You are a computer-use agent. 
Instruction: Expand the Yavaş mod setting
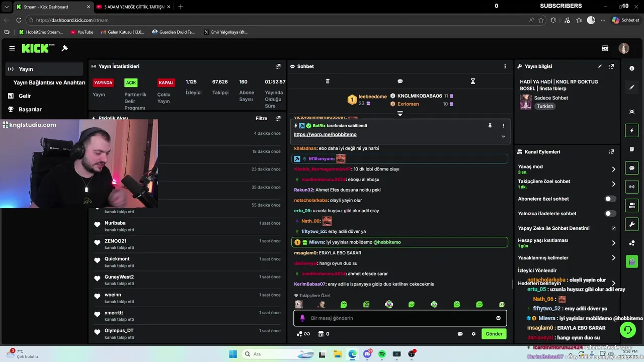point(613,169)
